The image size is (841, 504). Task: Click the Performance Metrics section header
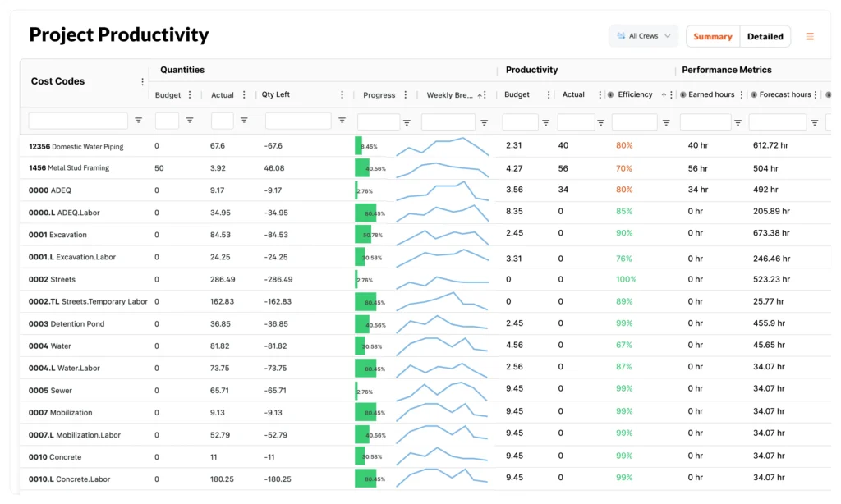coord(727,70)
